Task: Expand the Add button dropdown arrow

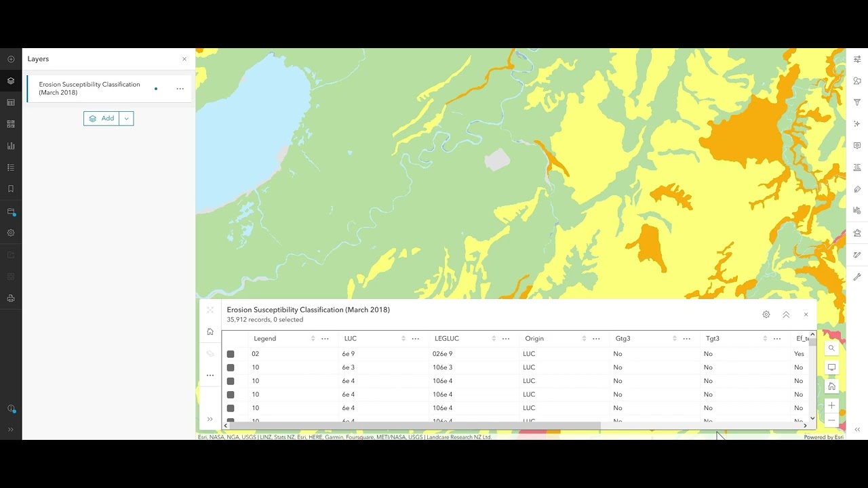Action: (x=126, y=119)
